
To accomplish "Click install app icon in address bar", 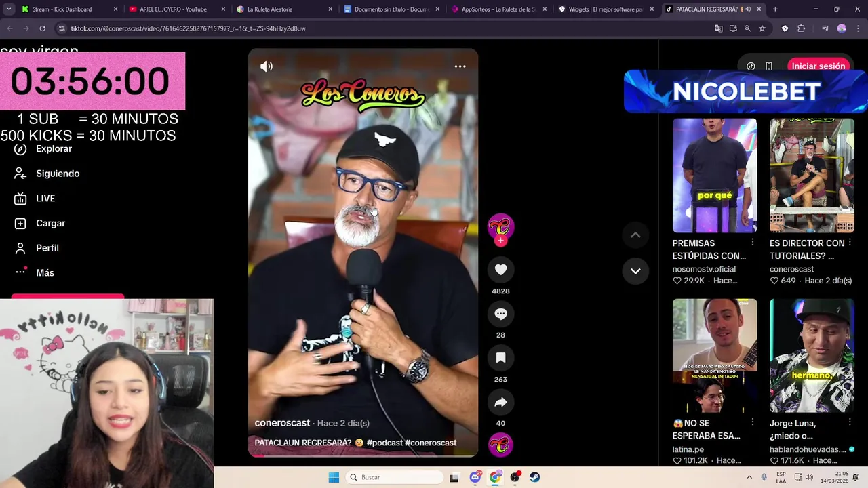I will pos(733,28).
